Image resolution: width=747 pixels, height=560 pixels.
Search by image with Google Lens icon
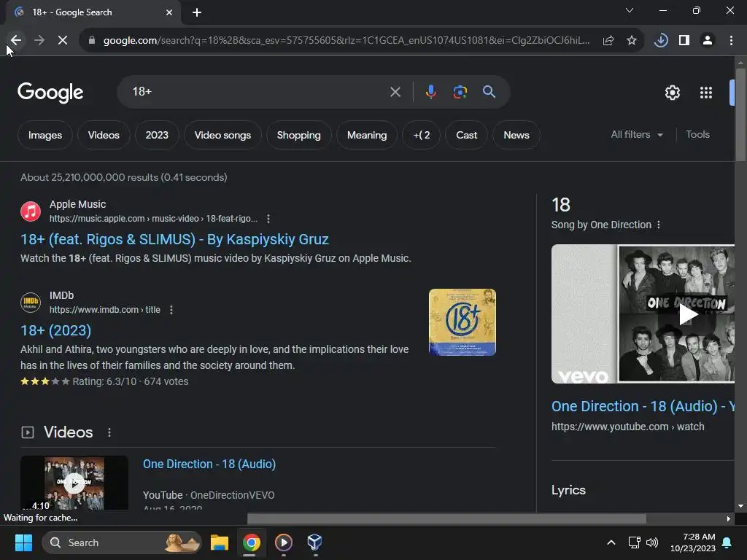click(x=460, y=92)
